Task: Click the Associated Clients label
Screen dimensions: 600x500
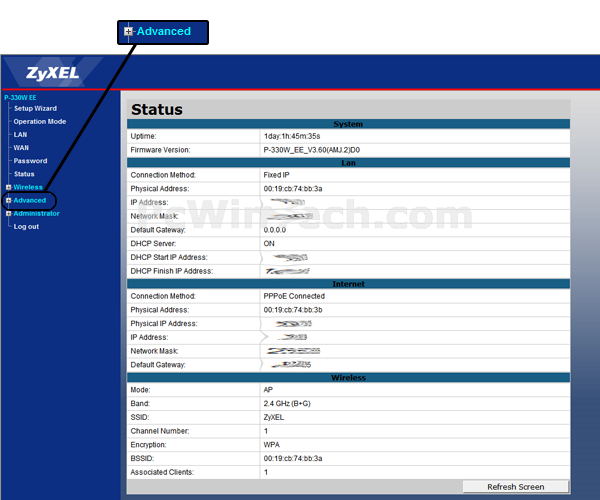Action: click(162, 472)
